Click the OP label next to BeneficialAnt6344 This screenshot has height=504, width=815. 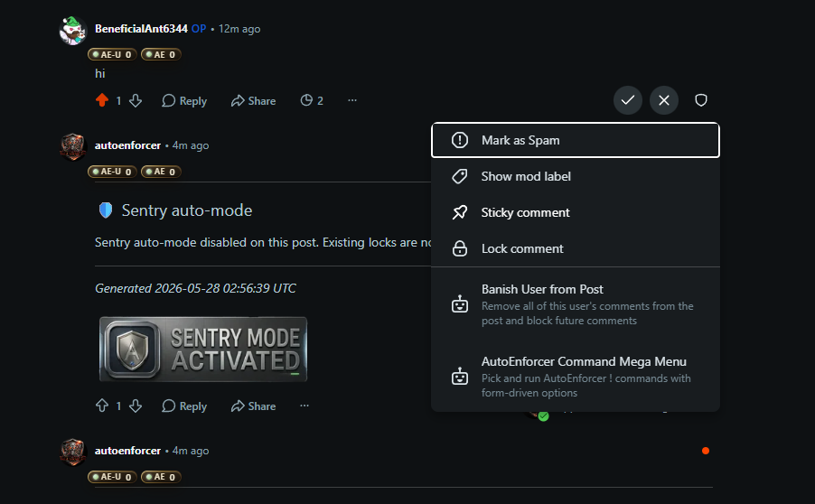point(199,29)
